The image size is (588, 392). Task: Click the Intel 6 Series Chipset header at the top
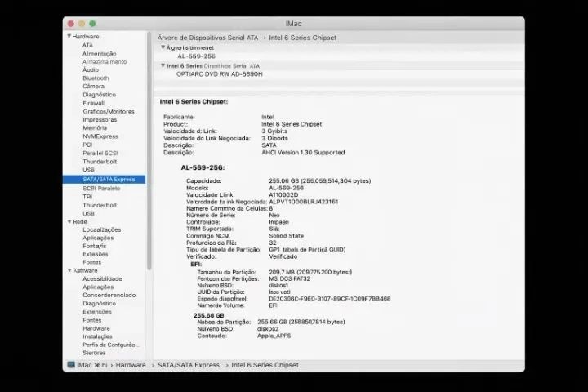click(303, 38)
